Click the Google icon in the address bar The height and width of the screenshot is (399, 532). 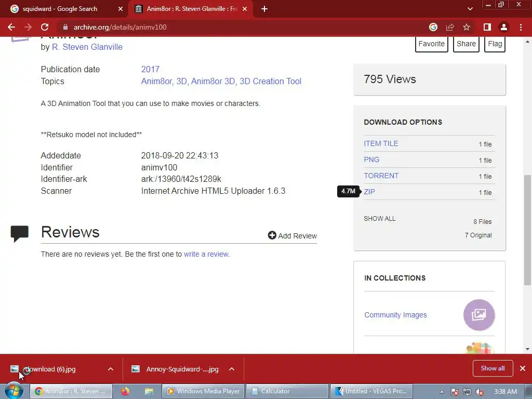433,27
